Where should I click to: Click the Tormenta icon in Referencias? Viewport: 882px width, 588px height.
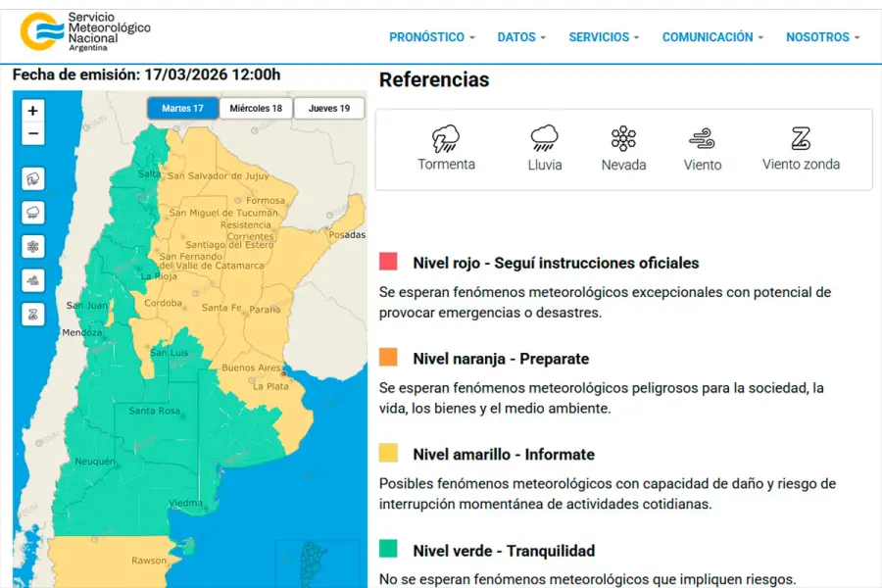point(446,138)
